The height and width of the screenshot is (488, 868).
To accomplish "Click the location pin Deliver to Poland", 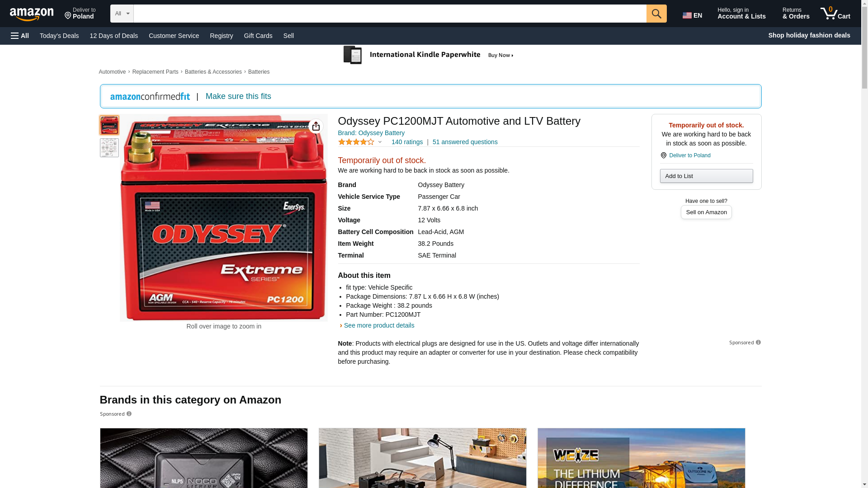I will (x=80, y=14).
